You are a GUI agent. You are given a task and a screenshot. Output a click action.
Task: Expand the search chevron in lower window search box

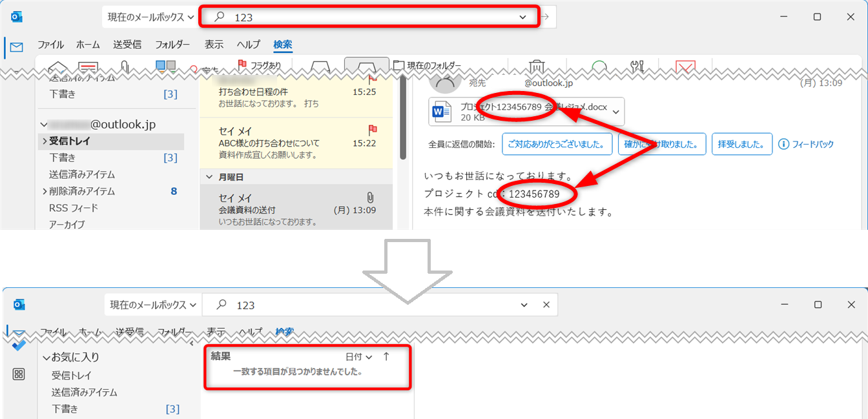(x=524, y=305)
